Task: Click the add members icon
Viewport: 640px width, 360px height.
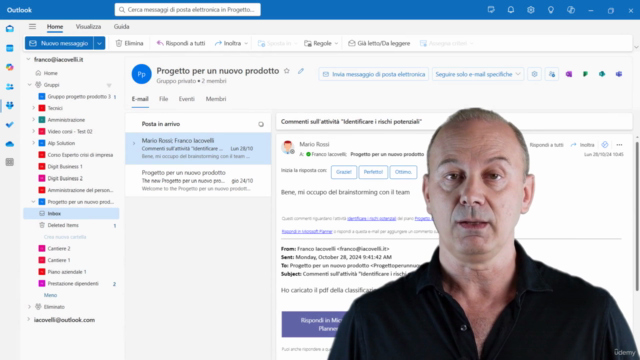Action: click(552, 74)
